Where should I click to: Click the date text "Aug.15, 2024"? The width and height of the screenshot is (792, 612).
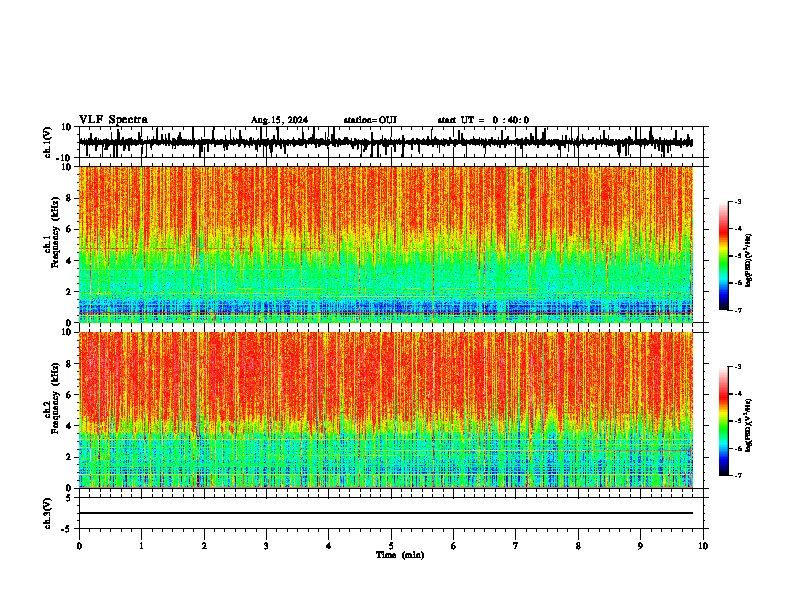[x=279, y=120]
